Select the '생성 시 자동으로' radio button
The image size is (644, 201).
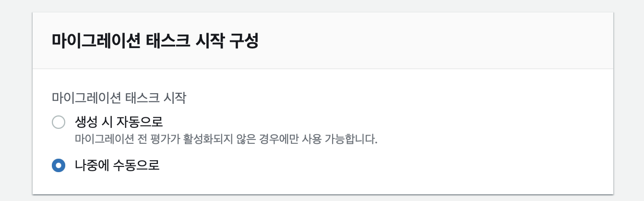(x=58, y=122)
